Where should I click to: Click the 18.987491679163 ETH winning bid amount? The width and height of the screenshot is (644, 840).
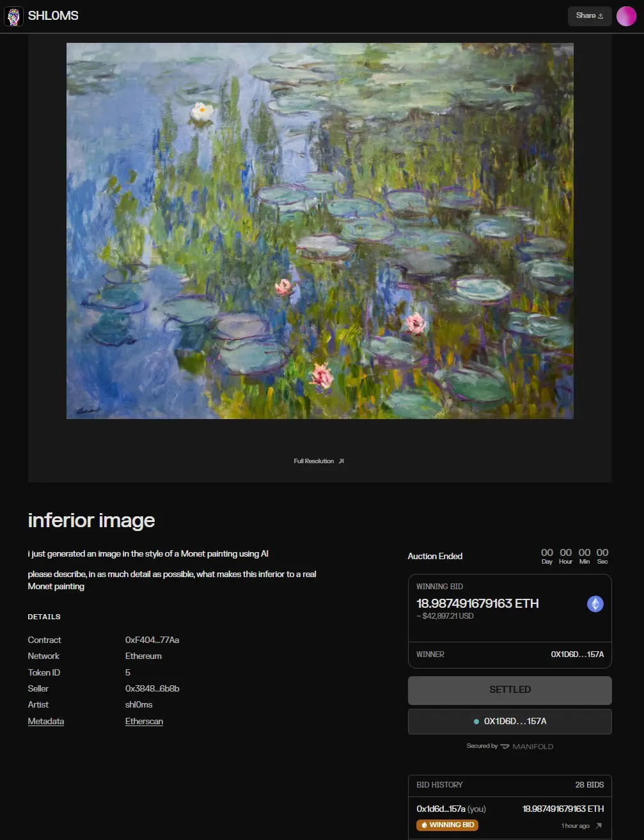[478, 603]
